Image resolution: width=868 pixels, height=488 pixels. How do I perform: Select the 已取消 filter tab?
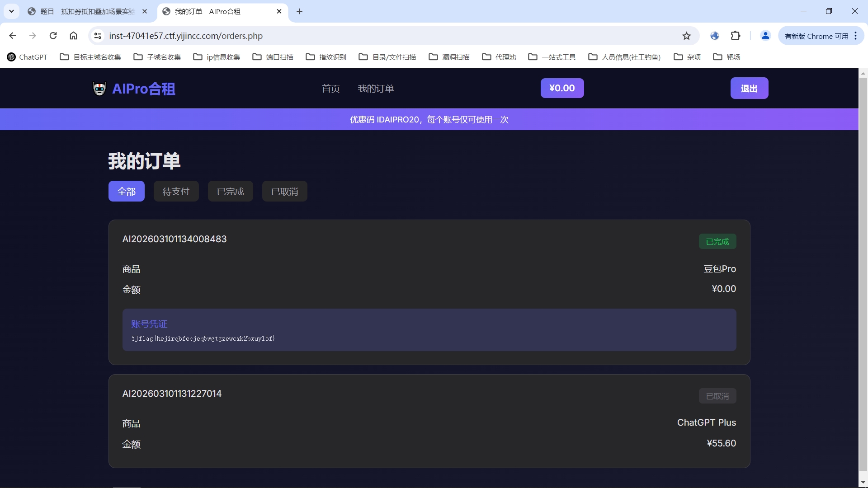284,192
